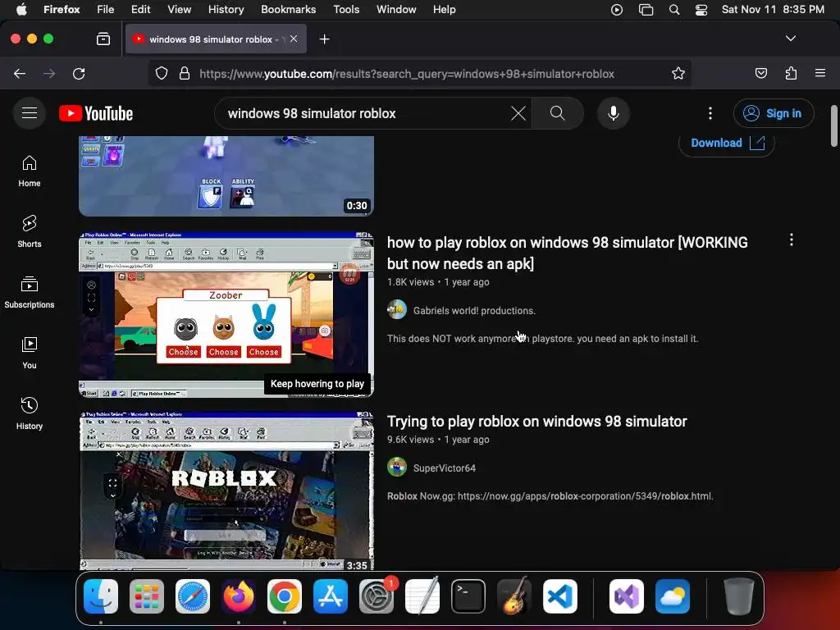The height and width of the screenshot is (630, 840).
Task: Open System Settings from the Dock
Action: (x=377, y=596)
